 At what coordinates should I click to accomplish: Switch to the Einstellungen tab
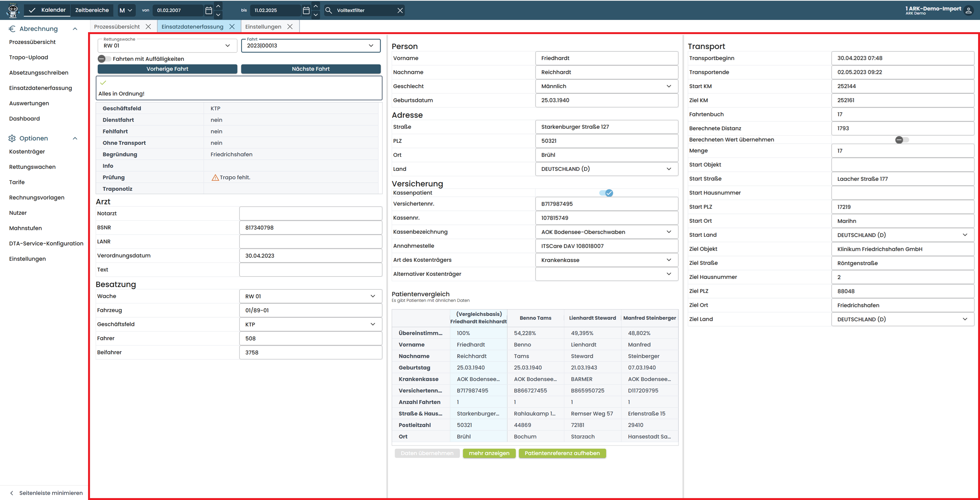[x=263, y=26]
